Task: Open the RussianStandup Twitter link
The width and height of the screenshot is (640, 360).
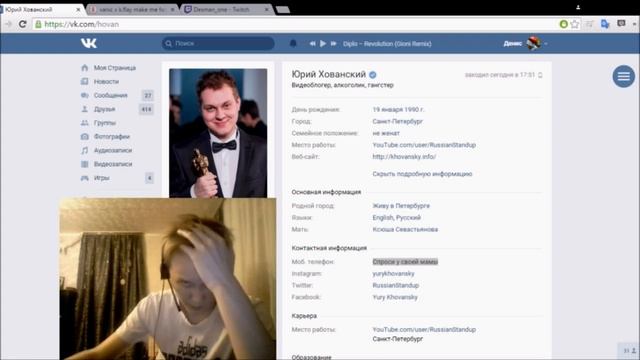Action: click(396, 285)
